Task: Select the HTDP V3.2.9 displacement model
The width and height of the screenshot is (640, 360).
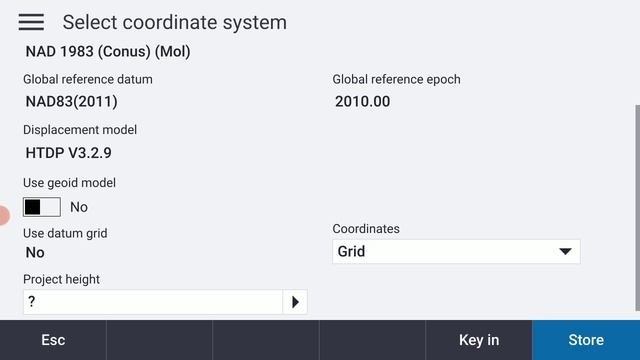Action: pyautogui.click(x=69, y=153)
